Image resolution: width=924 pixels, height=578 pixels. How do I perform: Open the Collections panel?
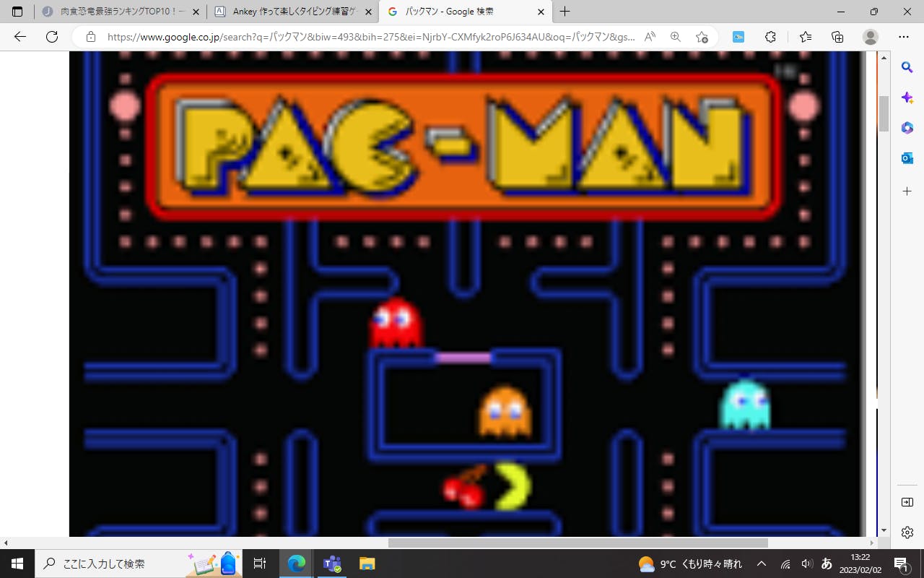tap(837, 37)
